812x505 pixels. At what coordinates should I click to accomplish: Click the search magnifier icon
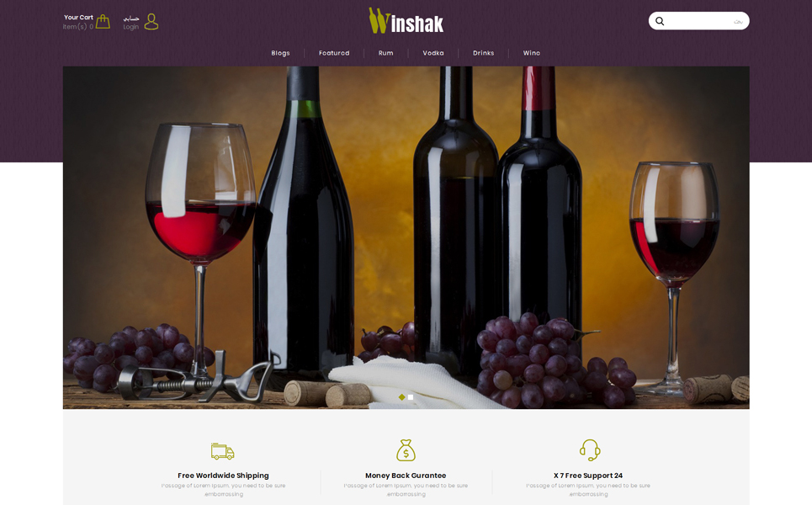coord(660,21)
